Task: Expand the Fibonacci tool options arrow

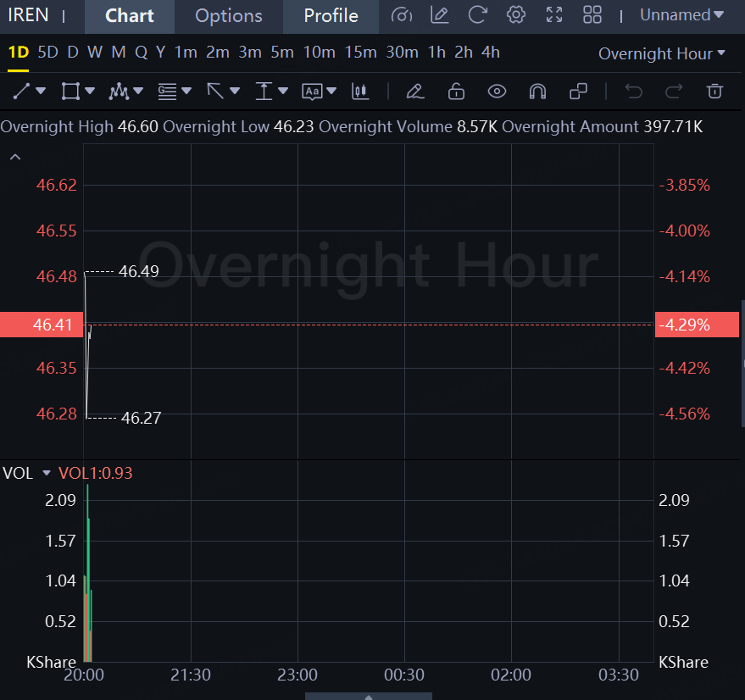Action: point(186,91)
